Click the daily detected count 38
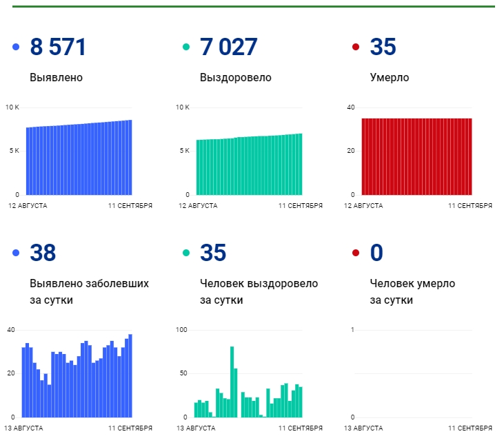This screenshot has height=436, width=504. (43, 253)
